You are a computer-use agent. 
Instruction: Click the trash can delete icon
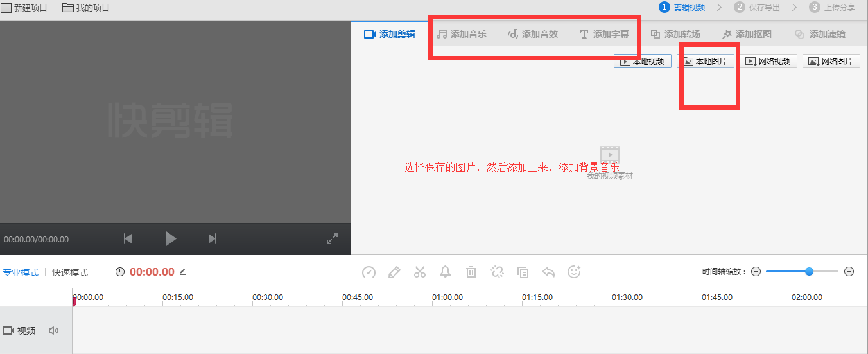(x=471, y=272)
